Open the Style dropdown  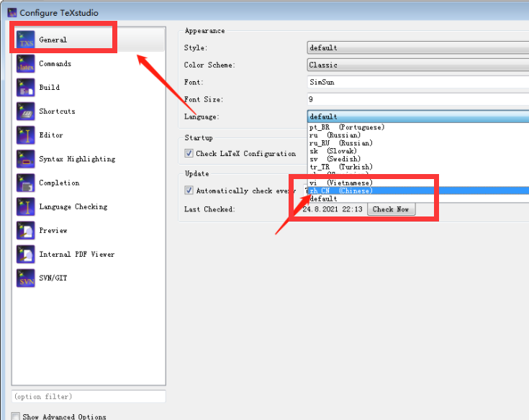click(417, 48)
